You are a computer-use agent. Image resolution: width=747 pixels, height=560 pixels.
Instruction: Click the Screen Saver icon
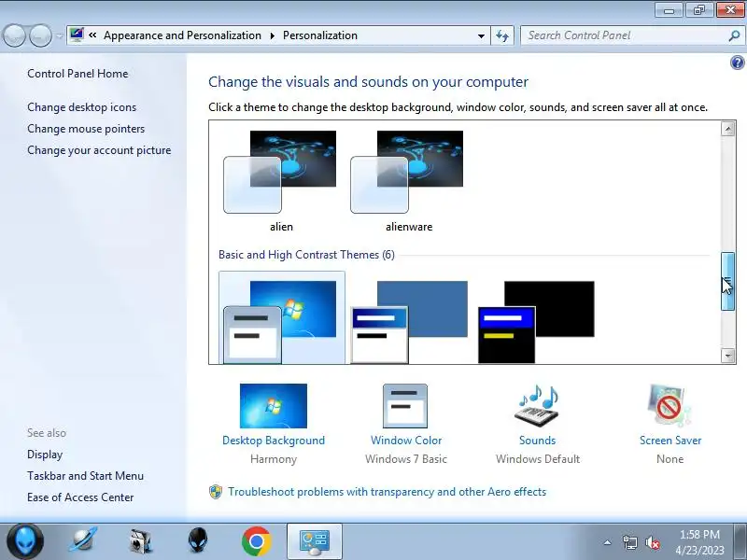point(669,406)
